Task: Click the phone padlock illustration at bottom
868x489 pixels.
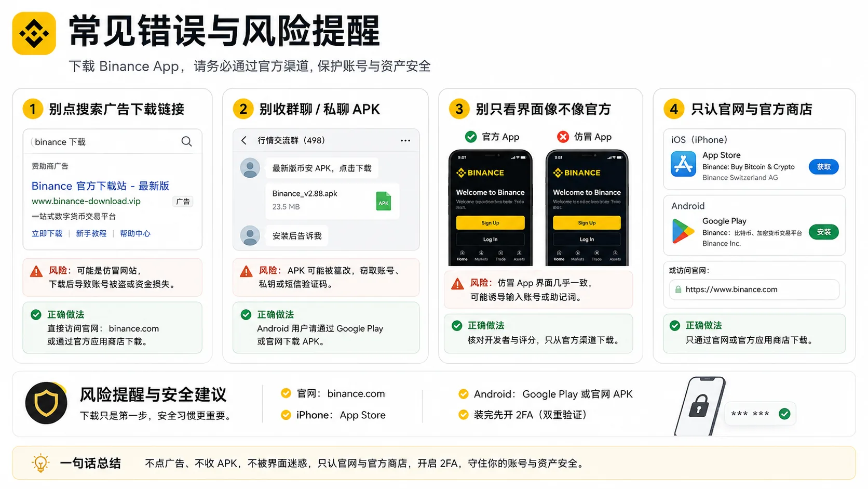Action: (x=699, y=406)
